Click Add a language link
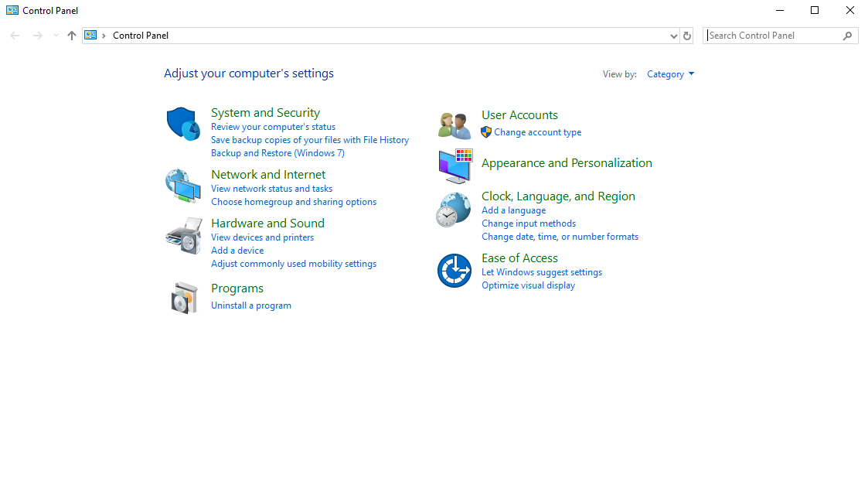This screenshot has height=488, width=868. pyautogui.click(x=514, y=210)
